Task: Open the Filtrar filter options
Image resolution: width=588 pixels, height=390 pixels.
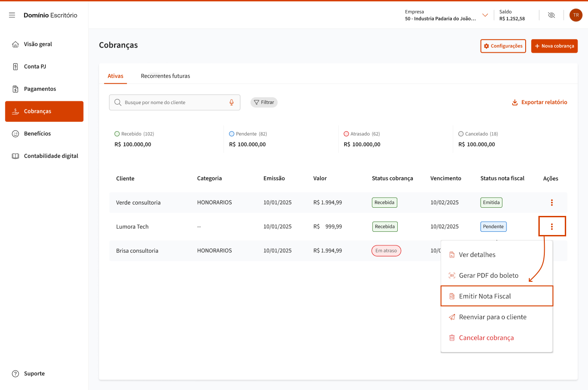Action: (264, 102)
